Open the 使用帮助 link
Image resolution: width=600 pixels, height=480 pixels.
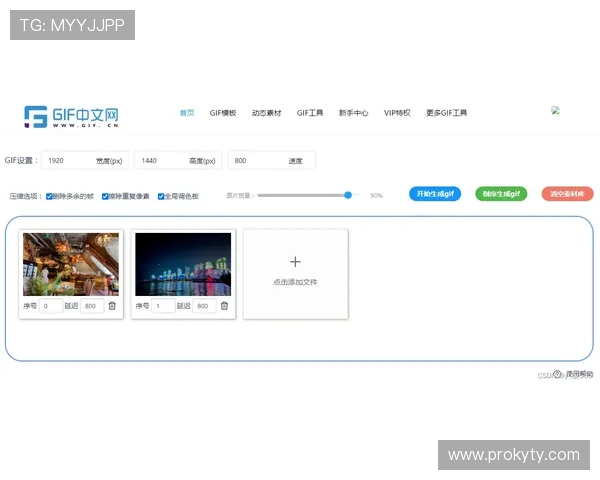(579, 374)
